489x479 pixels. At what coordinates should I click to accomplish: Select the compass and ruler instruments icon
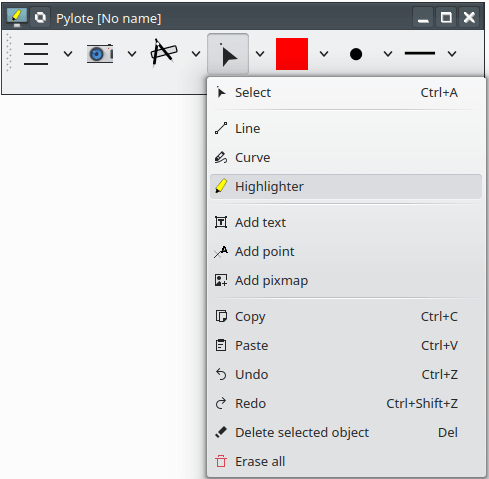164,53
